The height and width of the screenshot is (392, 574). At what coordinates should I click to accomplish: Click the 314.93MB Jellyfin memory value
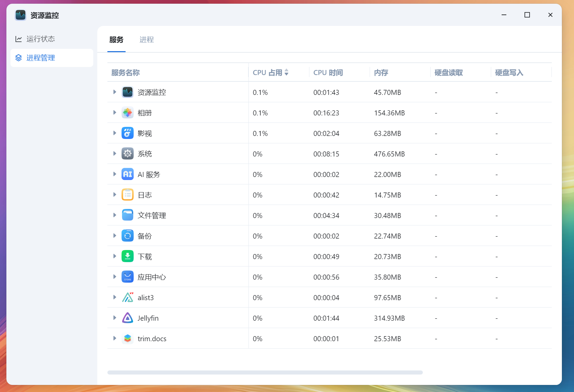(390, 318)
